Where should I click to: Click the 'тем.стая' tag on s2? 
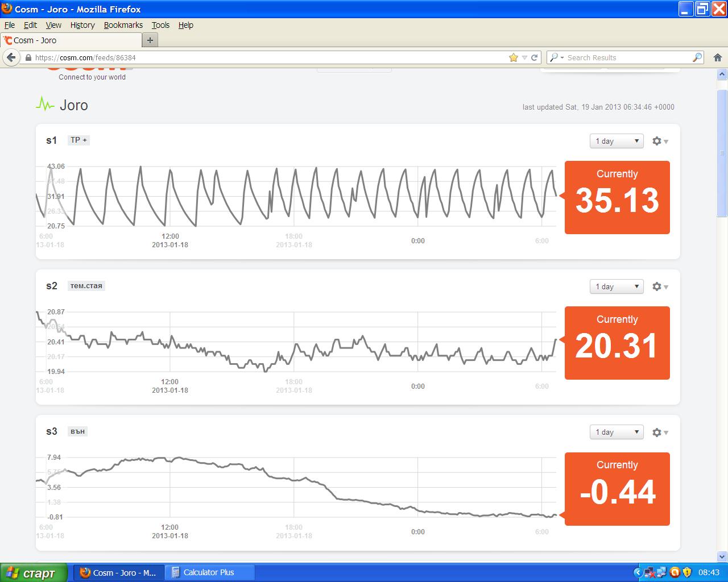pyautogui.click(x=86, y=285)
